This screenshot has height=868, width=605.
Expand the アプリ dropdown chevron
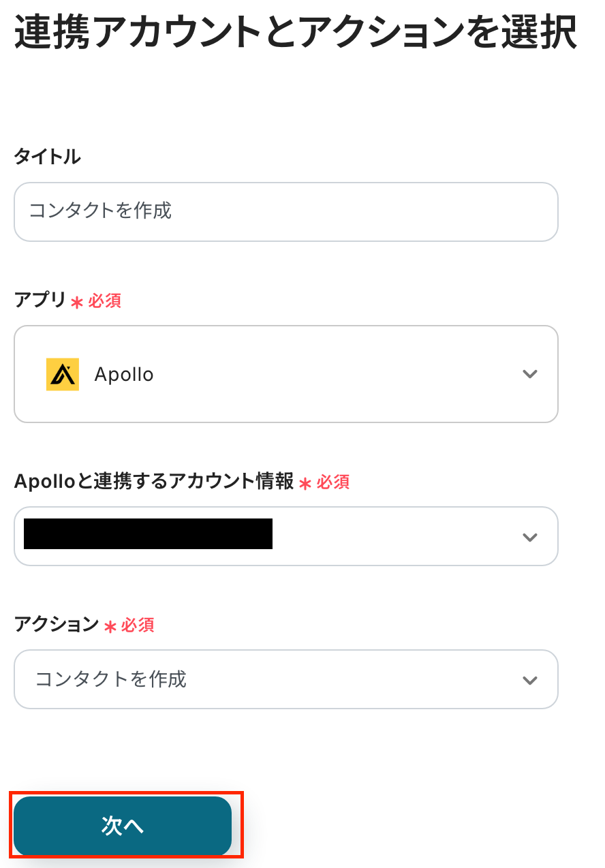pos(529,374)
